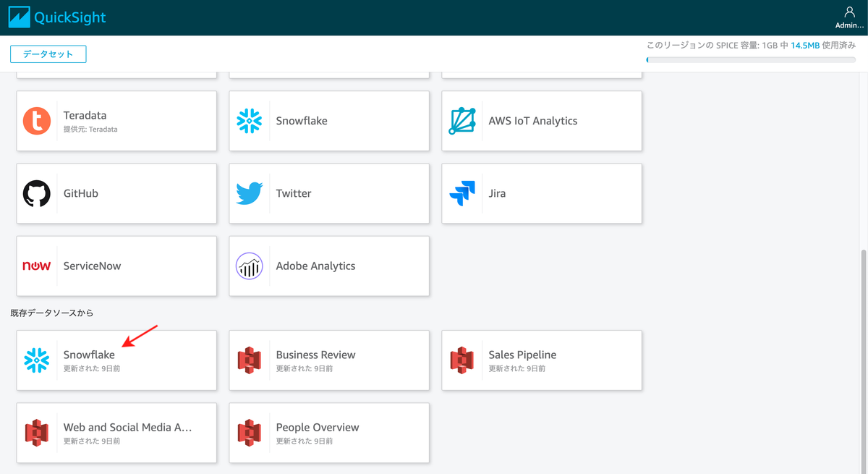The width and height of the screenshot is (868, 474).
Task: Click the Business Review S3 icon
Action: coord(250,360)
